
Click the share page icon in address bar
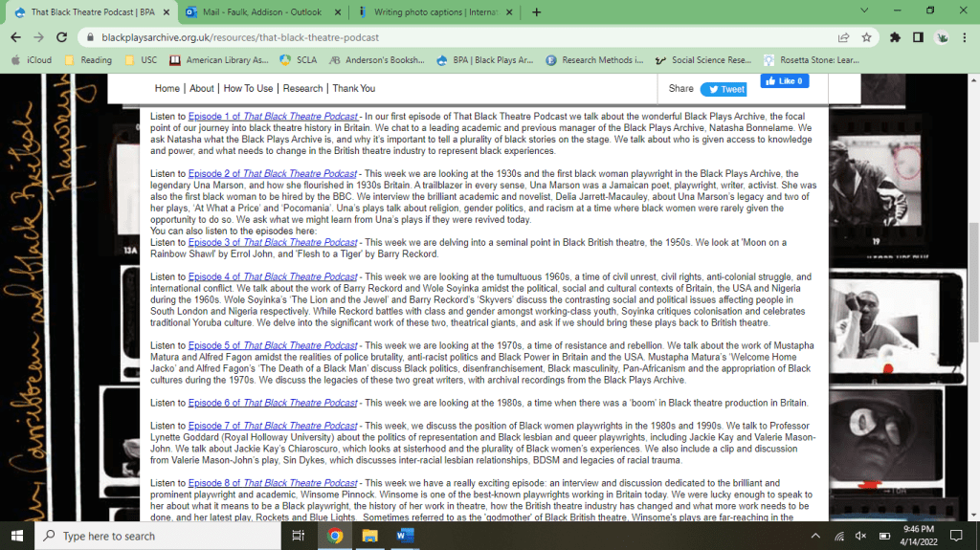tap(843, 37)
